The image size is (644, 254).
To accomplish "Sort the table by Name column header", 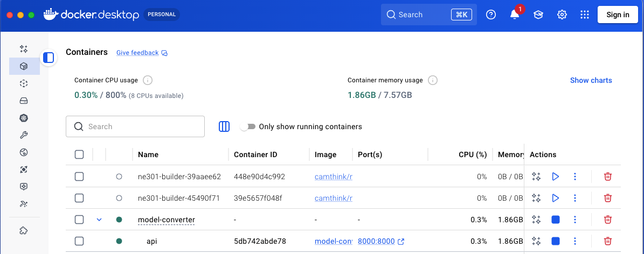I will tap(148, 154).
